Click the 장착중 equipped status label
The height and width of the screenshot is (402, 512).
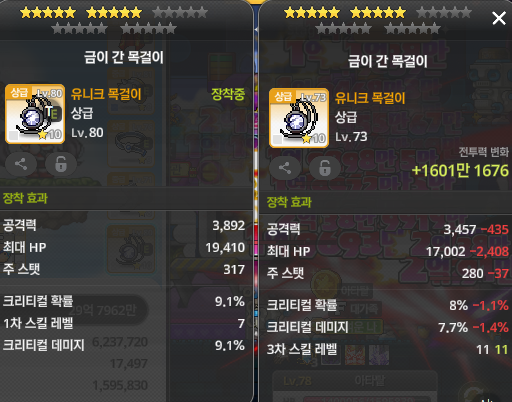228,94
